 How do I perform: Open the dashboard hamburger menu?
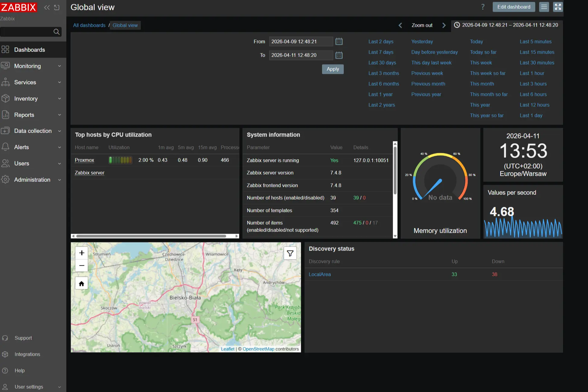(544, 7)
